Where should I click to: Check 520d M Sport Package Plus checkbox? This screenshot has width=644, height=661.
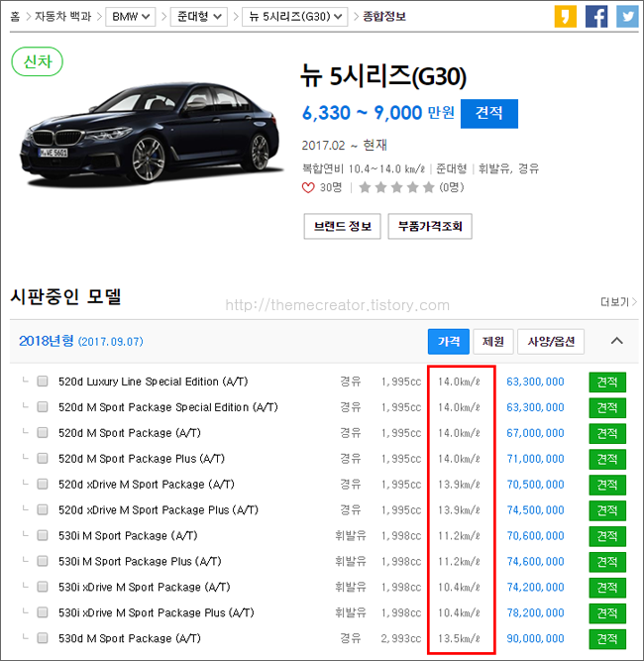click(x=43, y=459)
